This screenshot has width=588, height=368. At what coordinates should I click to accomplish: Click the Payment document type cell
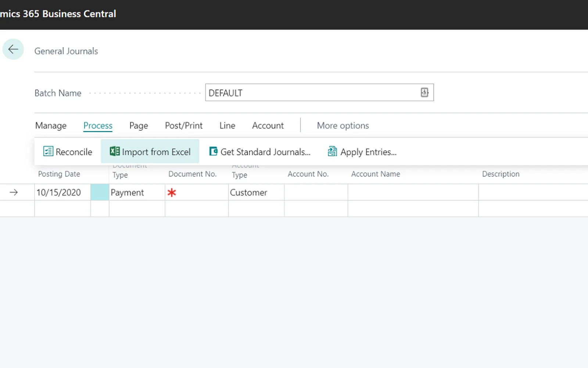(x=137, y=192)
